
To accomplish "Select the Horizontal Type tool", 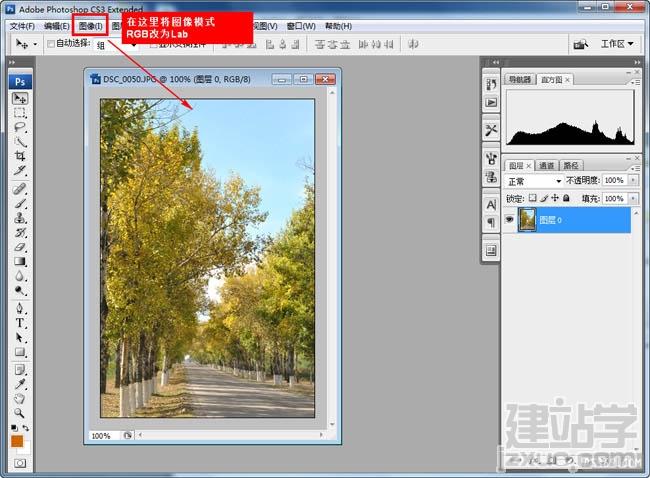I will (20, 323).
